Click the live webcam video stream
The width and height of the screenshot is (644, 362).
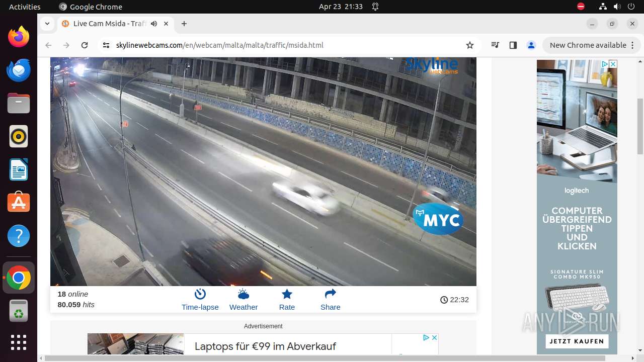(263, 171)
